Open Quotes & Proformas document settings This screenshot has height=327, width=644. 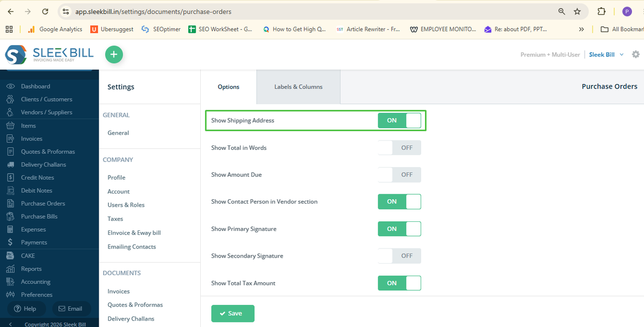click(x=135, y=305)
